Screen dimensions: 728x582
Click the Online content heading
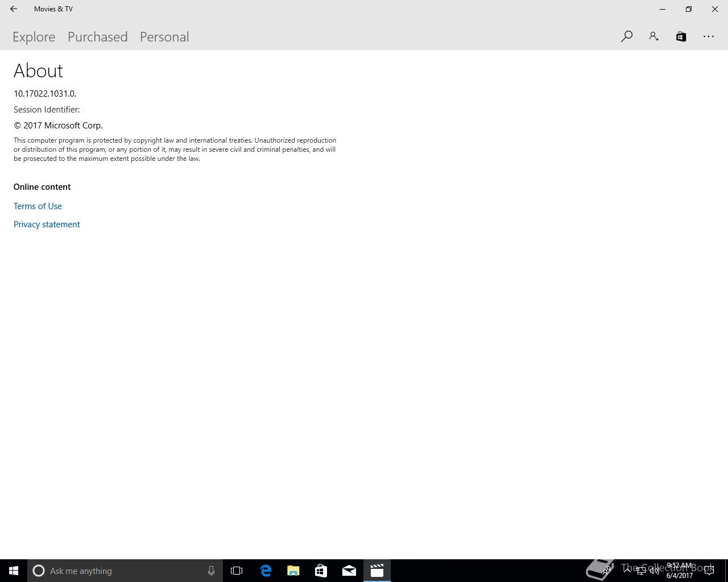click(x=42, y=187)
